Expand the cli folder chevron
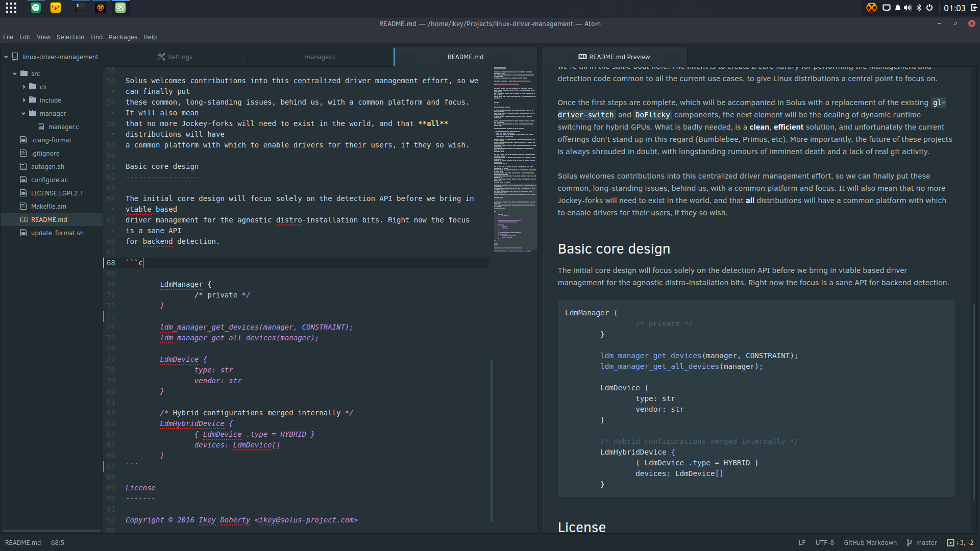 [x=23, y=87]
